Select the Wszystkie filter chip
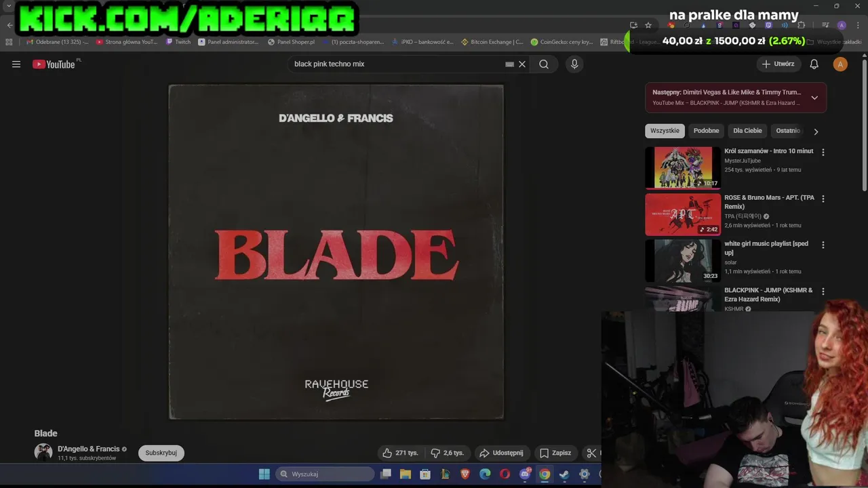 click(x=665, y=131)
